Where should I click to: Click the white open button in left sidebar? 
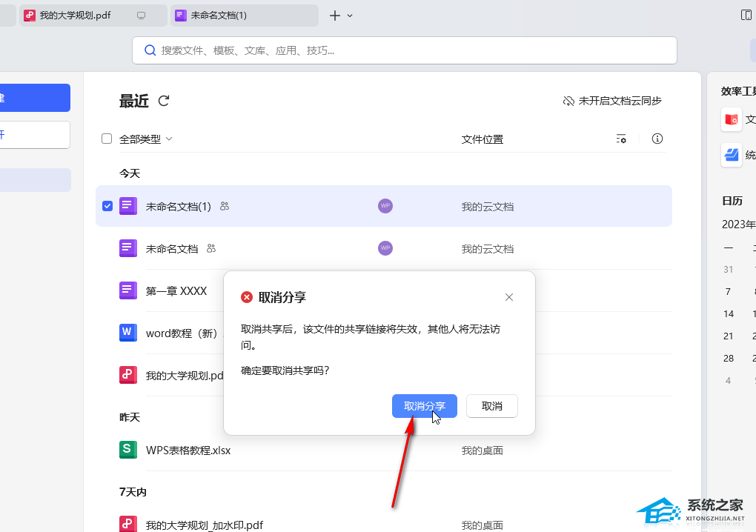(35, 134)
